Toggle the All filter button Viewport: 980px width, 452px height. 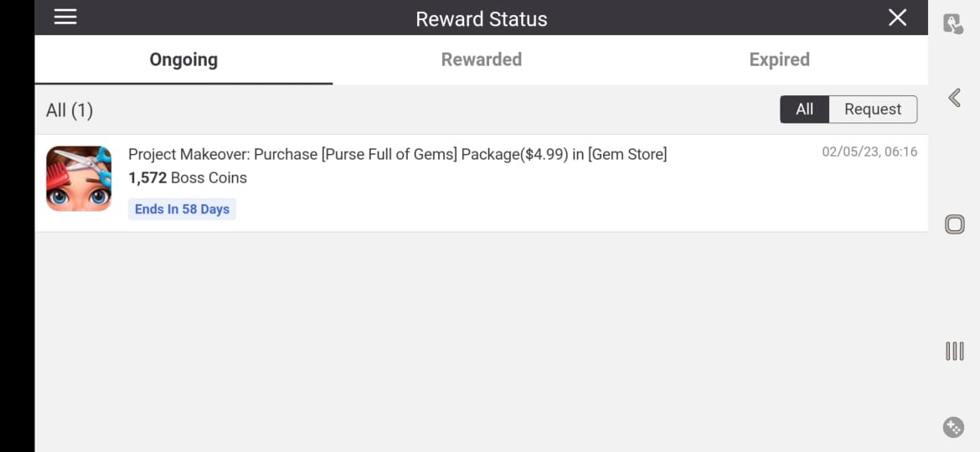click(804, 110)
